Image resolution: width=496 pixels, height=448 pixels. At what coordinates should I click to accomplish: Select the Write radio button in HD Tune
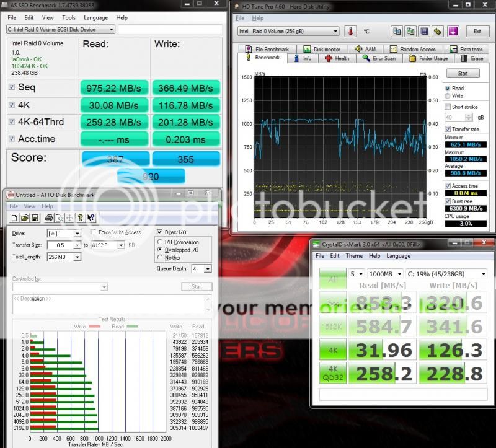[x=448, y=96]
